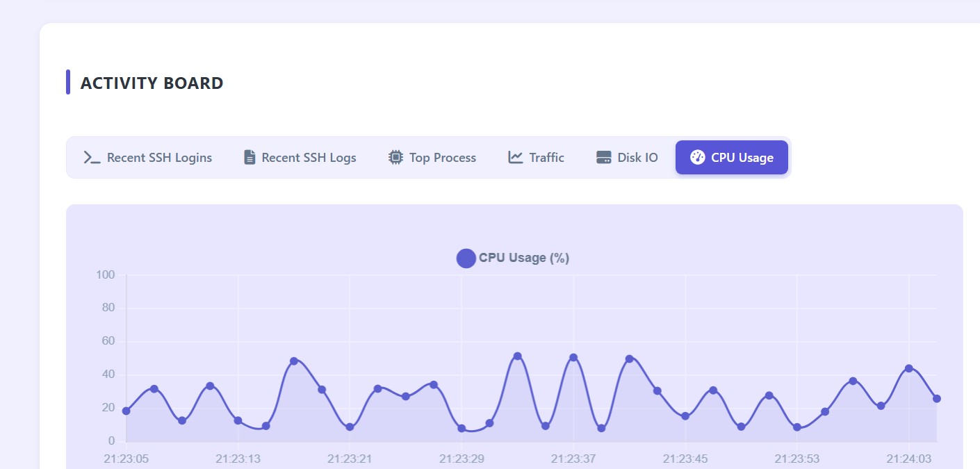This screenshot has width=980, height=469.
Task: Open the Recent SSH Logs tab
Action: (309, 158)
